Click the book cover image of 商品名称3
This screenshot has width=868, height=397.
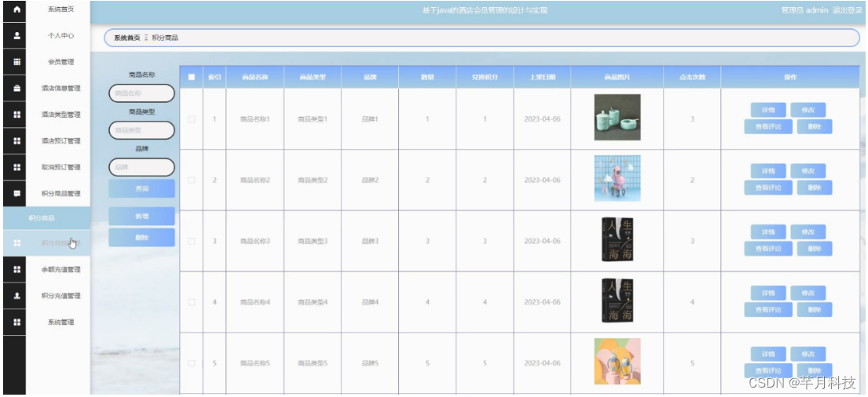[617, 239]
